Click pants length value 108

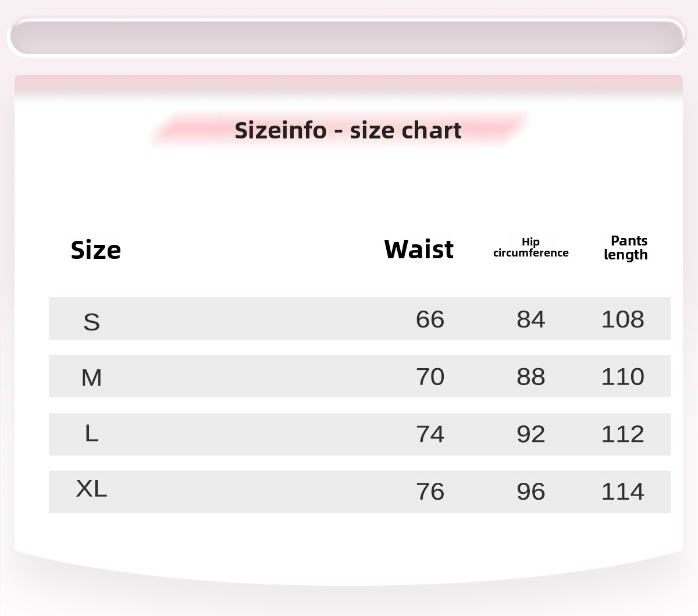click(622, 319)
